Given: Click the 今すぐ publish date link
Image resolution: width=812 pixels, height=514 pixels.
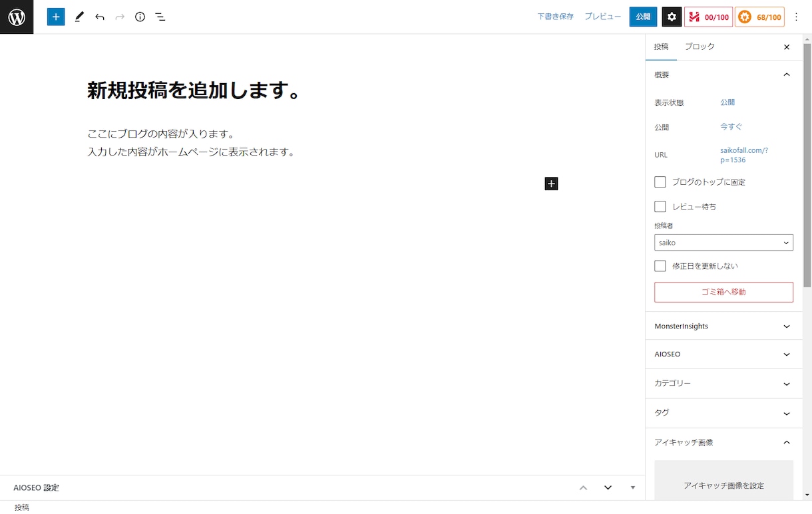Looking at the screenshot, I should pos(731,126).
